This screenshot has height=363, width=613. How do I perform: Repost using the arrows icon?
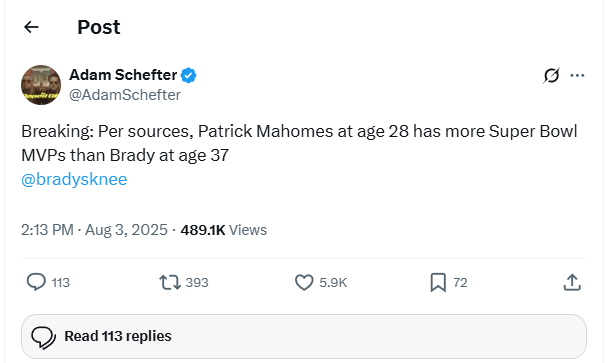[x=170, y=282]
